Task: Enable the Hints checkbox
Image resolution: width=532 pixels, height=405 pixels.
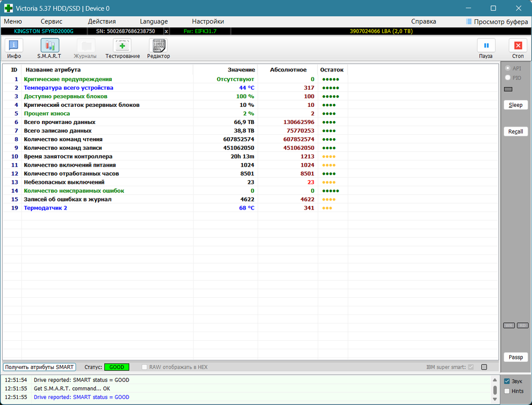Action: tap(507, 391)
